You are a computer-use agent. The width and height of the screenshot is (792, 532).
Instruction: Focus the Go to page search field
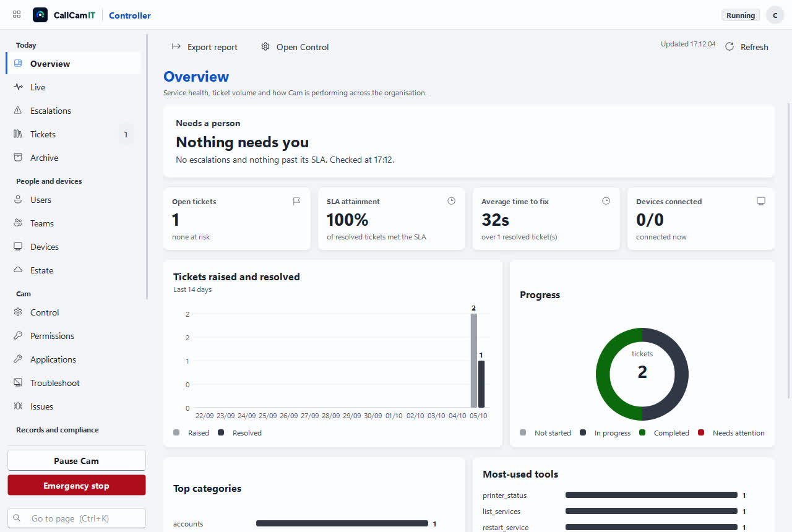[x=76, y=518]
